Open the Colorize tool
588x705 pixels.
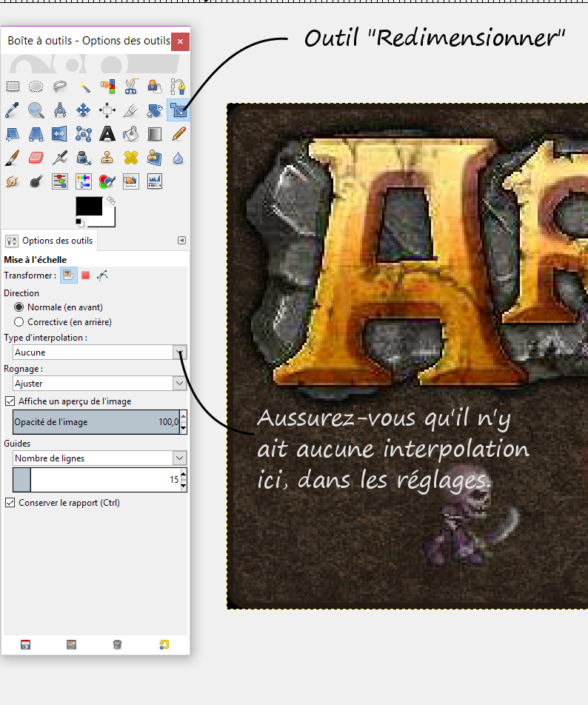(107, 181)
